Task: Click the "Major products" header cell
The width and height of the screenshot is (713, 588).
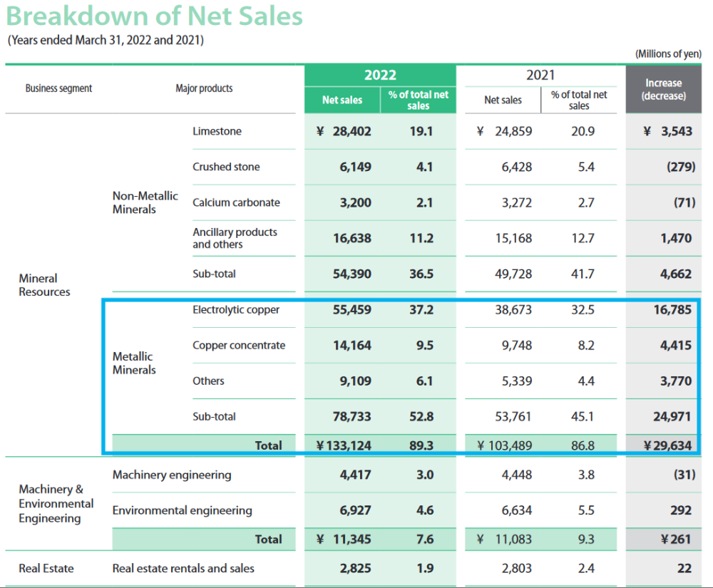Action: pyautogui.click(x=204, y=88)
